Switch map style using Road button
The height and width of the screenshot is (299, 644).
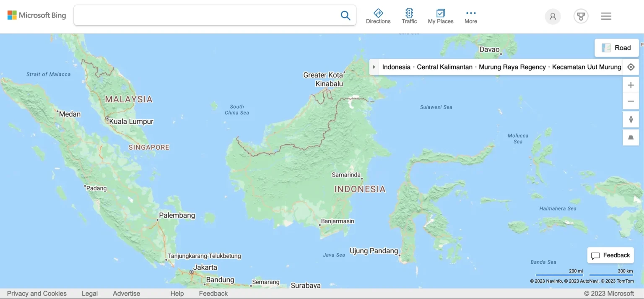616,48
